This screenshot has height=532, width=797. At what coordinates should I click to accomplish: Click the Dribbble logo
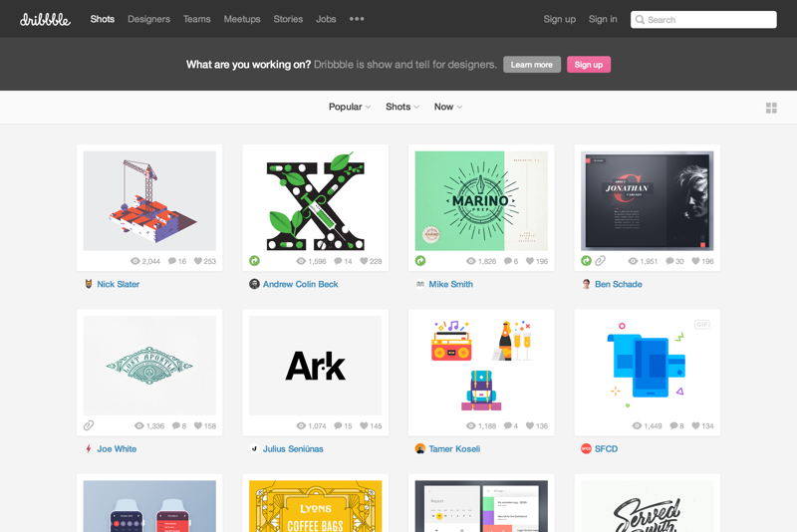tap(45, 19)
